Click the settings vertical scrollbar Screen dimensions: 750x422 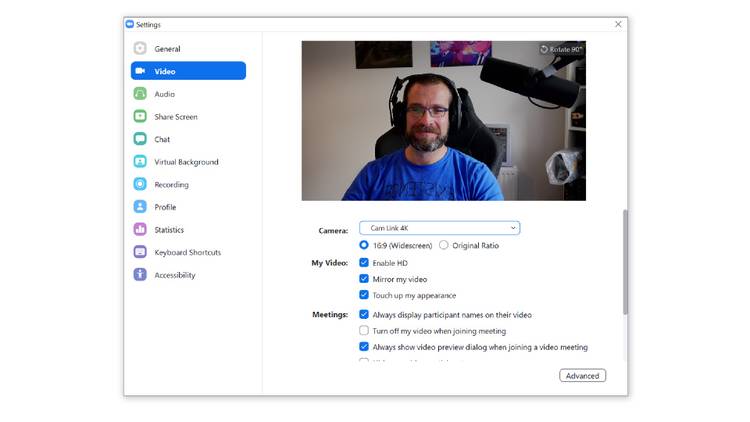click(x=625, y=262)
